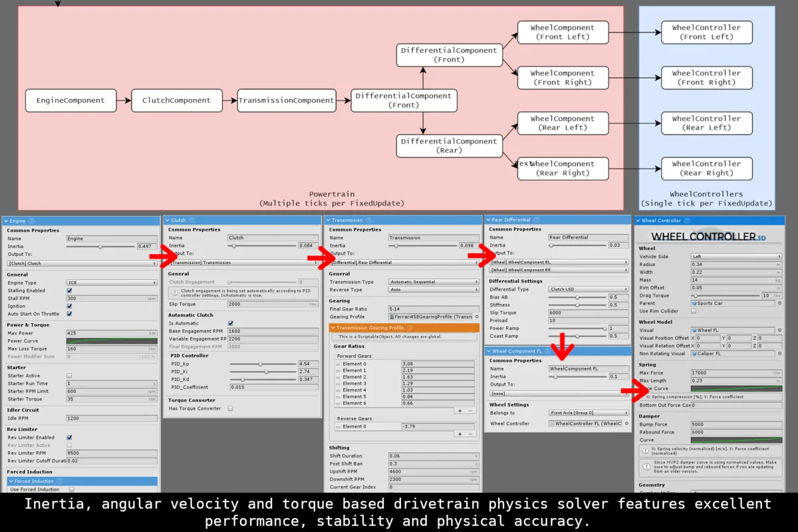
Task: Collapse the Transmission Gearing Profile section
Action: (334, 328)
